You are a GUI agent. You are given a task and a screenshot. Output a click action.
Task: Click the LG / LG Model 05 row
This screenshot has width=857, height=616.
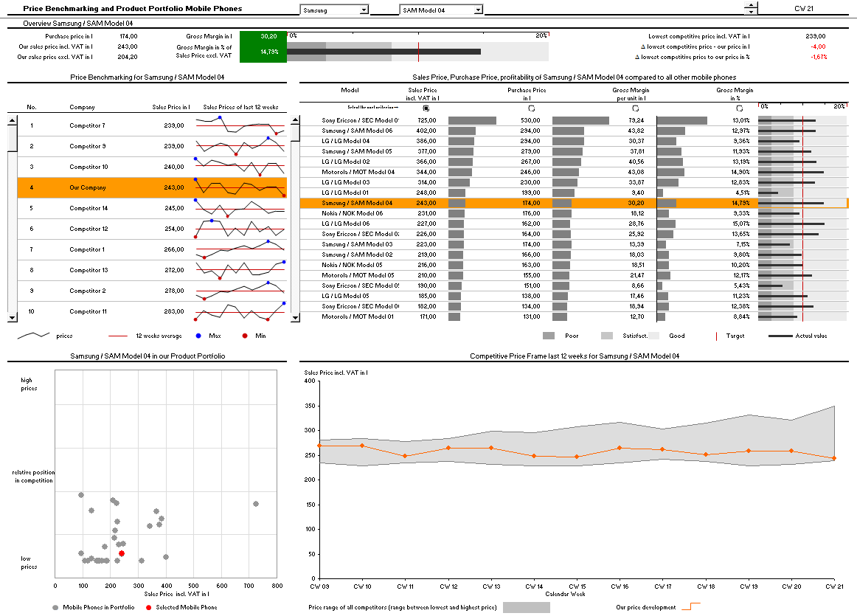point(574,297)
